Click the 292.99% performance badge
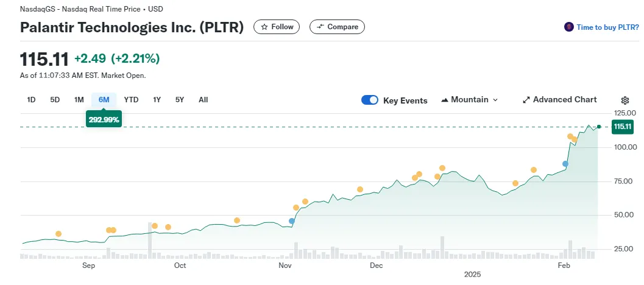 tap(104, 119)
